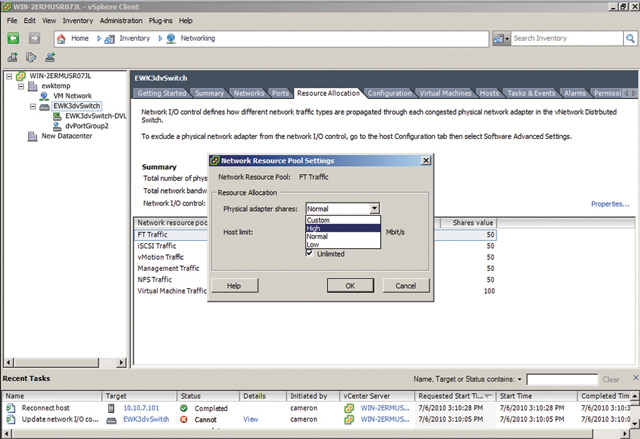Image resolution: width=640 pixels, height=439 pixels.
Task: Select the iSCSI Traffic row
Action: [316, 246]
